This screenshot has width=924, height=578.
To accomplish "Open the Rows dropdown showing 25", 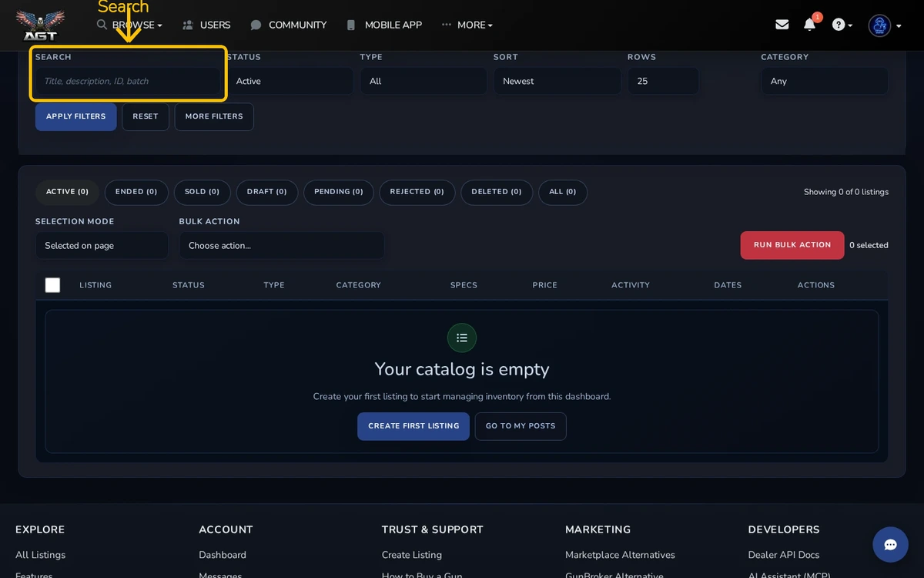I will pyautogui.click(x=663, y=81).
